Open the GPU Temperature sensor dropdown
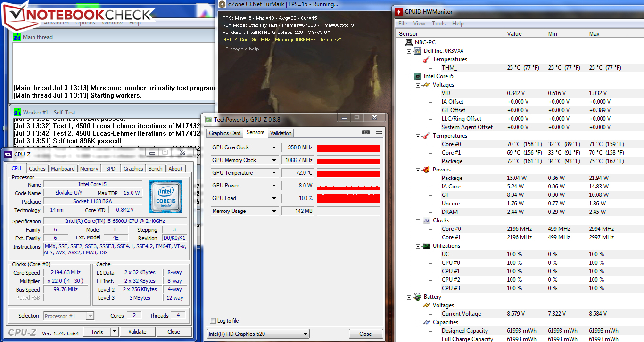644x342 pixels. 274,173
